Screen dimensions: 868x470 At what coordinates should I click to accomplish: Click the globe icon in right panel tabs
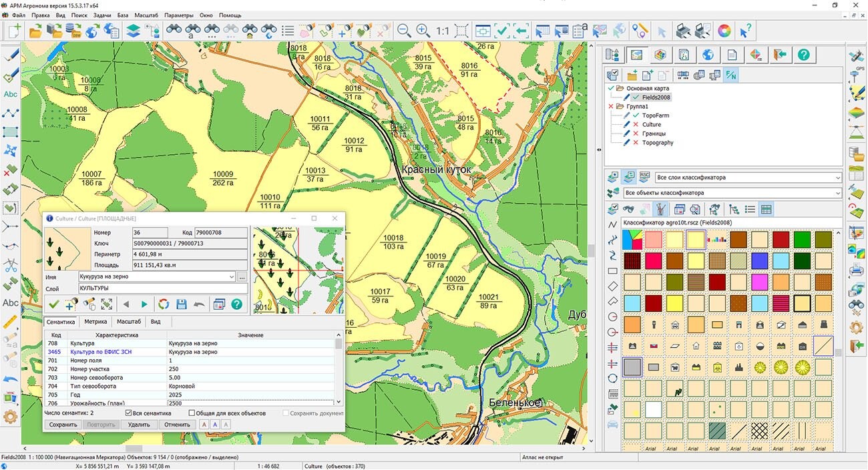click(x=708, y=55)
